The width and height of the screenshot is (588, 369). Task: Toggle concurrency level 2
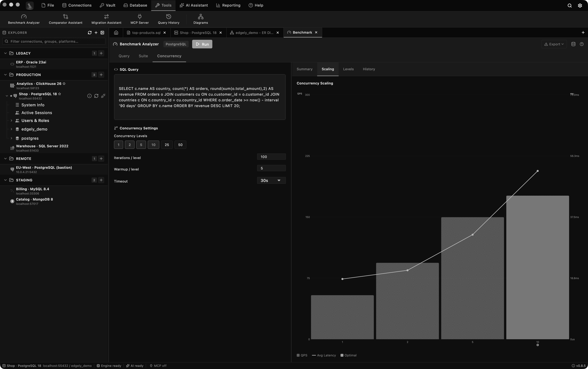[x=130, y=145]
